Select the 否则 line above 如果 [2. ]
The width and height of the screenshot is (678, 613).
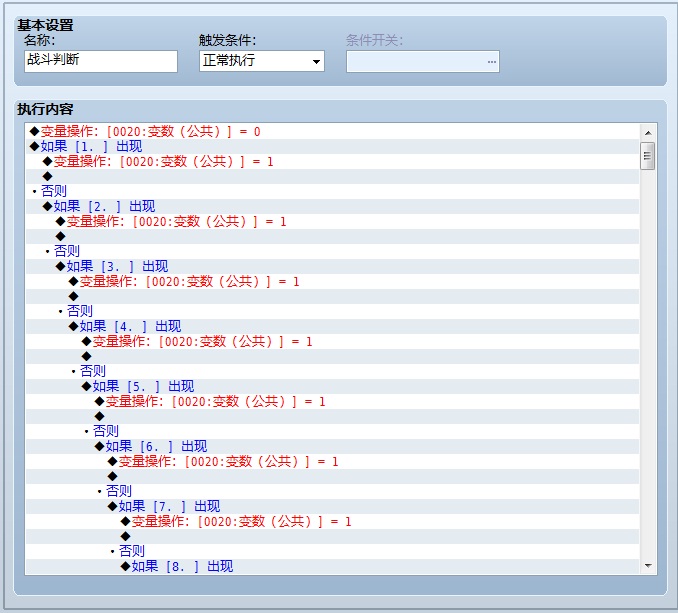(x=332, y=192)
